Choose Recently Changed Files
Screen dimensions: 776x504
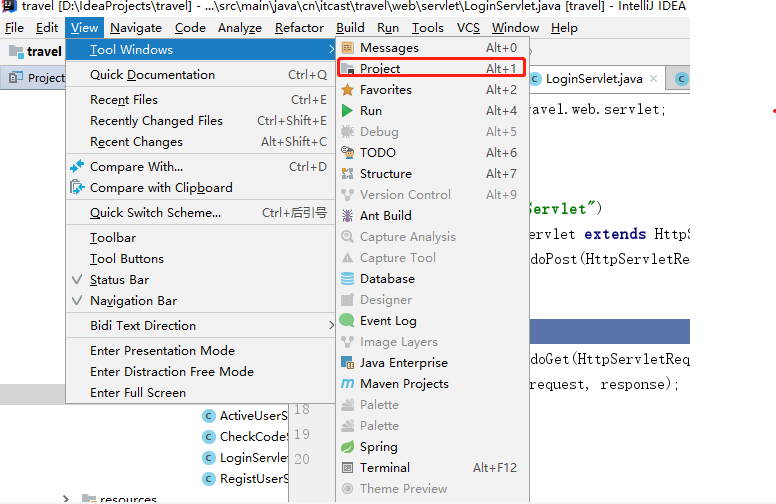[x=200, y=121]
